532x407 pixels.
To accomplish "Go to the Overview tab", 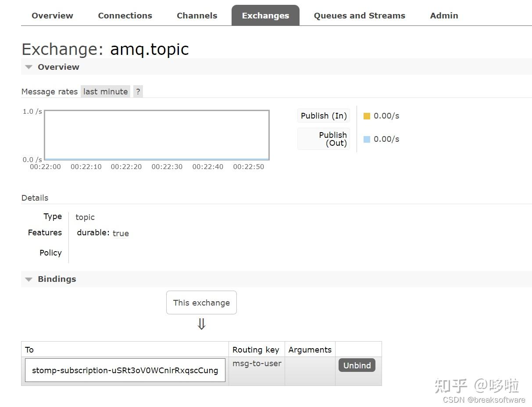I will tap(52, 15).
